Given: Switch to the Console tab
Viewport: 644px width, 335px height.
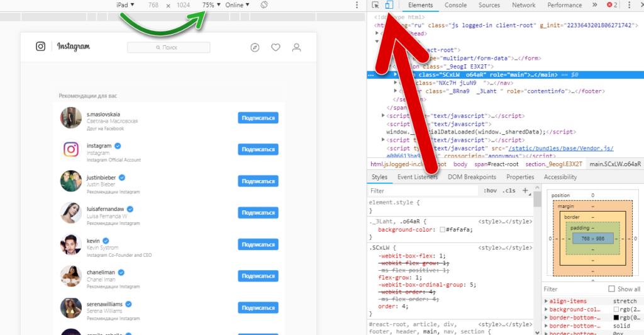Looking at the screenshot, I should 455,5.
